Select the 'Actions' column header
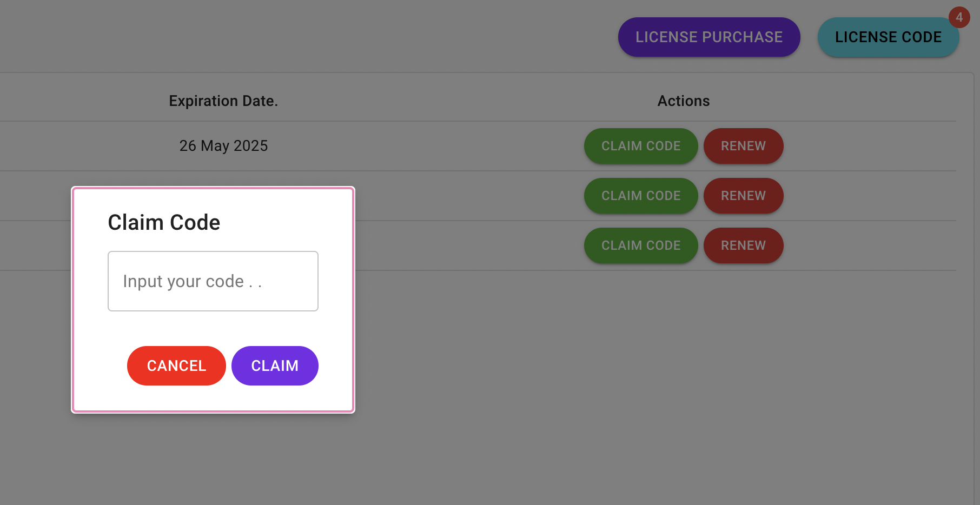 click(683, 101)
